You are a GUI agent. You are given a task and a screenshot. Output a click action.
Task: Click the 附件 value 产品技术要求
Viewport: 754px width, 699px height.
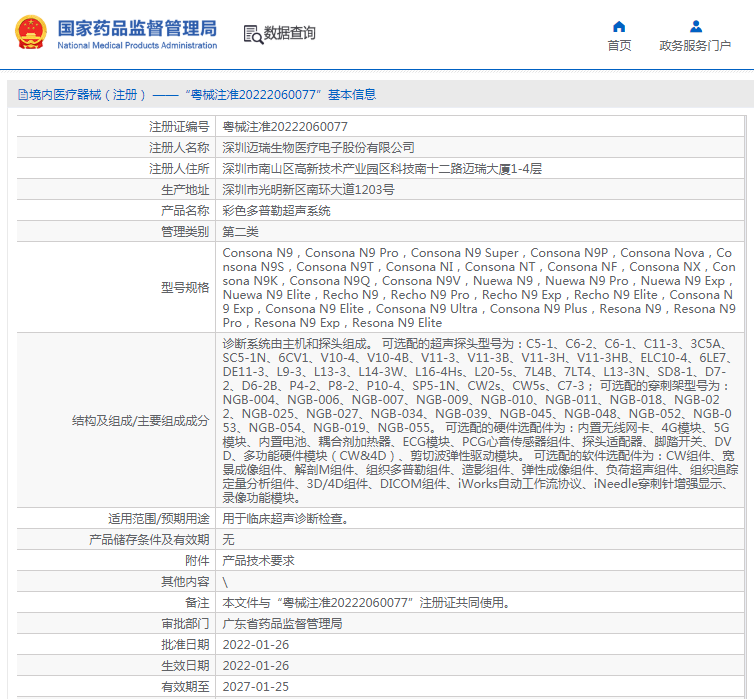pos(258,561)
